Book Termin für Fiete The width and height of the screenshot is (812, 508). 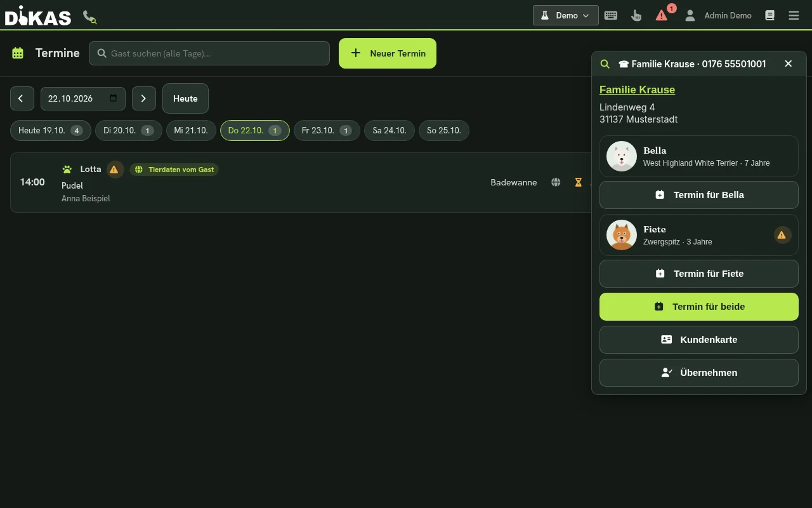tap(699, 274)
